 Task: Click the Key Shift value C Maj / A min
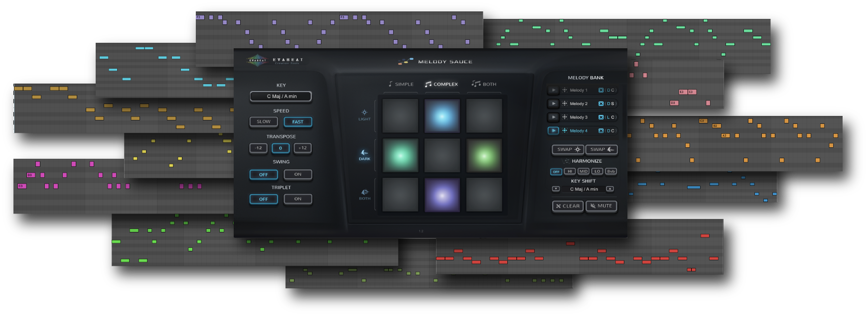pyautogui.click(x=584, y=189)
